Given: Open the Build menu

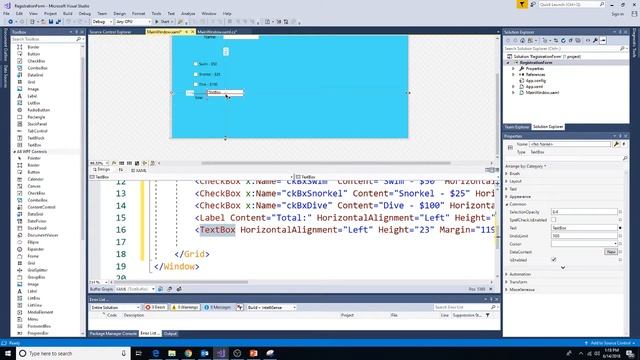Looking at the screenshot, I should click(67, 13).
